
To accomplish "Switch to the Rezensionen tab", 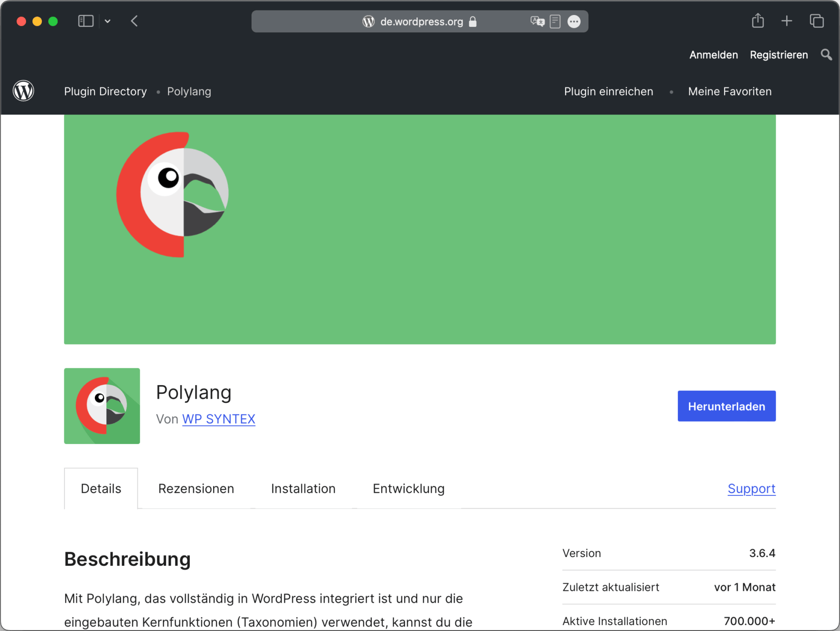I will pyautogui.click(x=196, y=488).
